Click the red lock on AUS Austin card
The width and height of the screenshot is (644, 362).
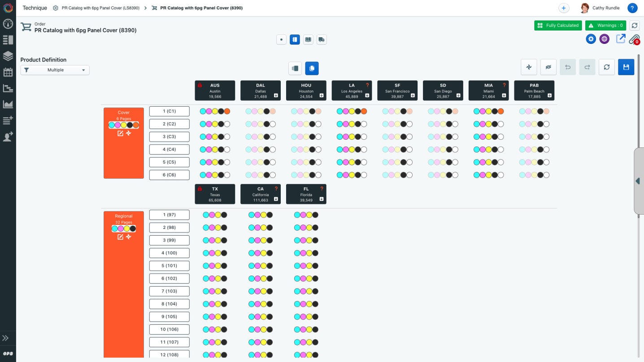tap(200, 85)
